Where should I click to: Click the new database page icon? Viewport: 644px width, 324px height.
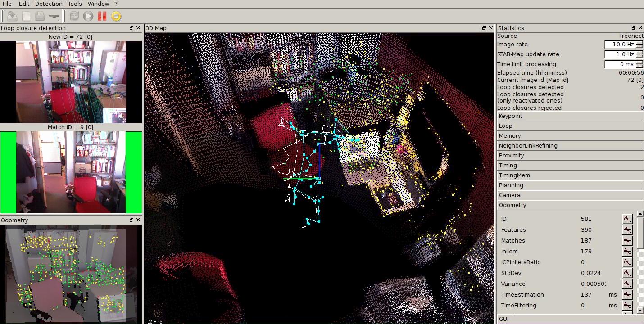(x=26, y=16)
